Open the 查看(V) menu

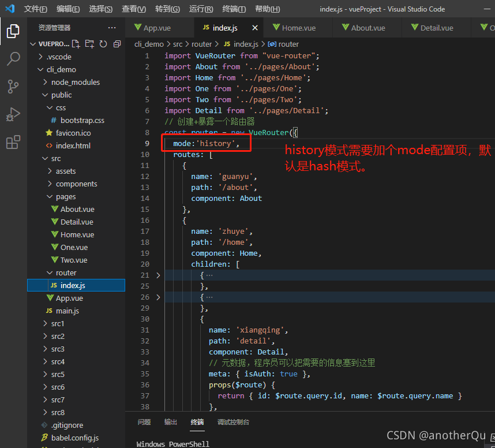pyautogui.click(x=134, y=9)
